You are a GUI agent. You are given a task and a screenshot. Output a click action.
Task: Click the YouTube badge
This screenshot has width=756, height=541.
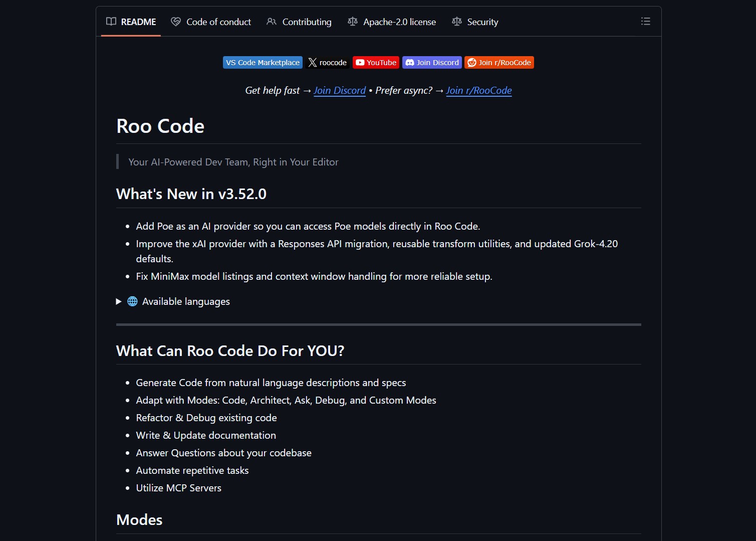376,63
